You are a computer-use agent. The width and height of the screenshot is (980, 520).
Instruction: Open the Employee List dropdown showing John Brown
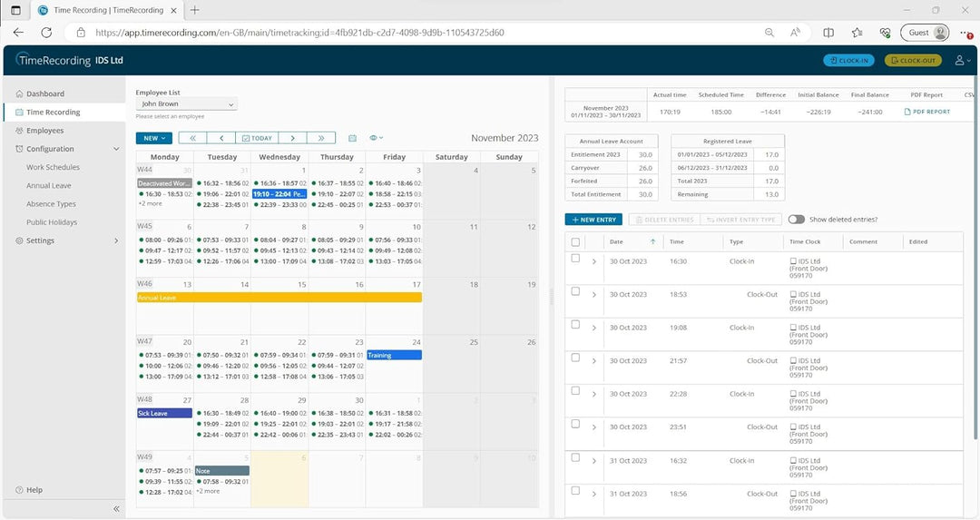click(x=186, y=104)
